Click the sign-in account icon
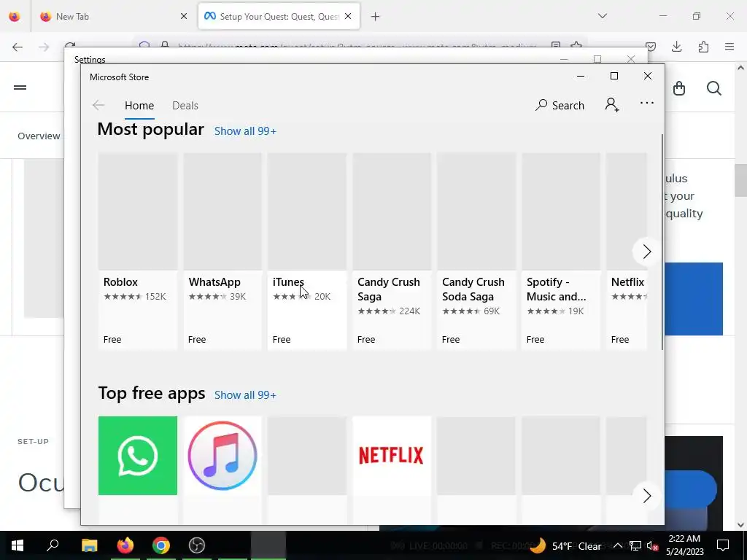This screenshot has width=747, height=560. point(612,105)
